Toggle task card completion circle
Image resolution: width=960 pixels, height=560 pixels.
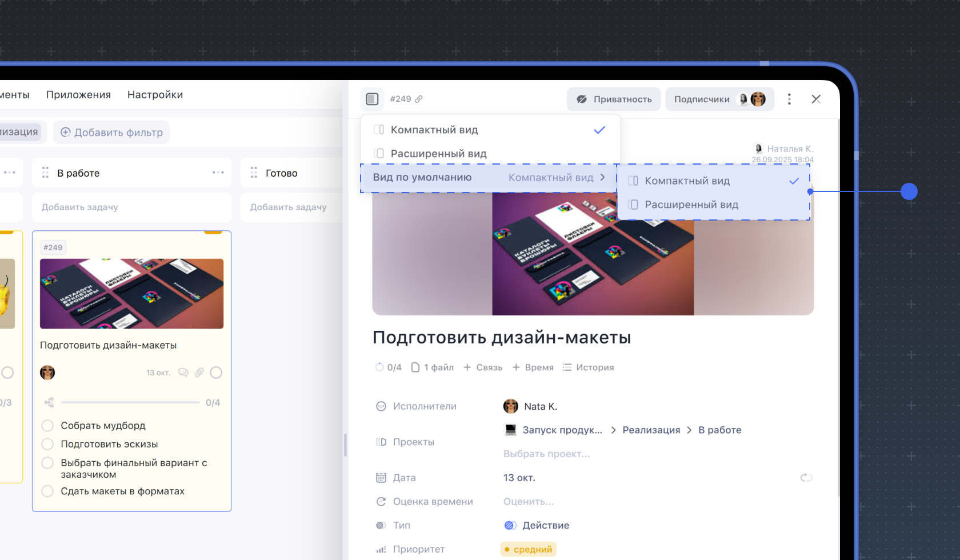(x=216, y=373)
